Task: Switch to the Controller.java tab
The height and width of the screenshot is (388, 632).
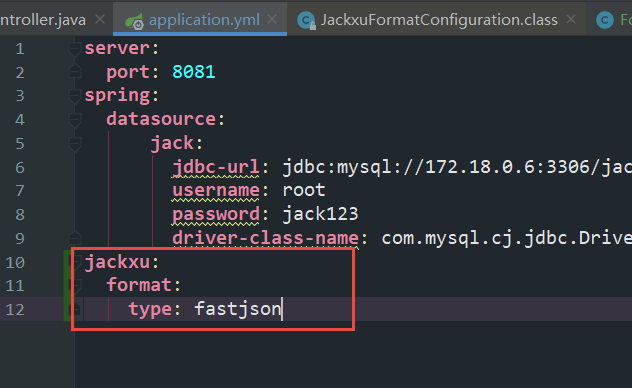Action: [x=43, y=20]
